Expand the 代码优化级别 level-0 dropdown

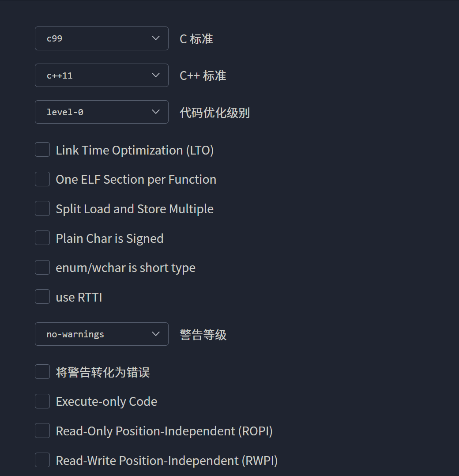[x=101, y=112]
